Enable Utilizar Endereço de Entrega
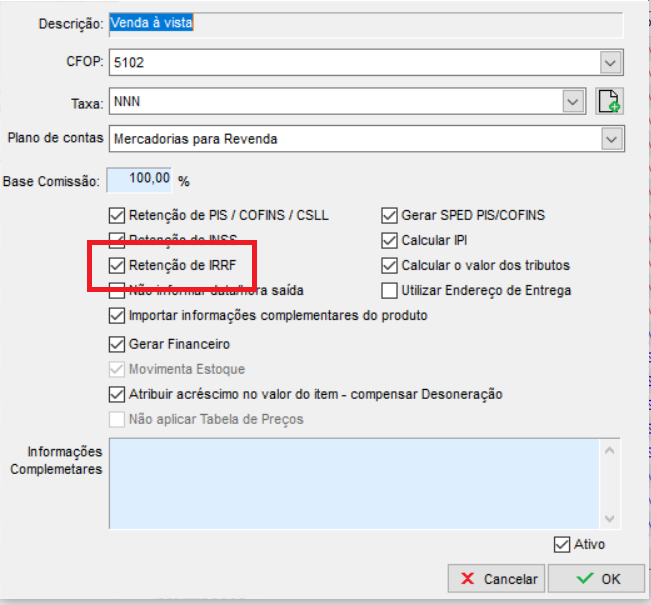Viewport: 651px width, 605px height. (x=389, y=290)
